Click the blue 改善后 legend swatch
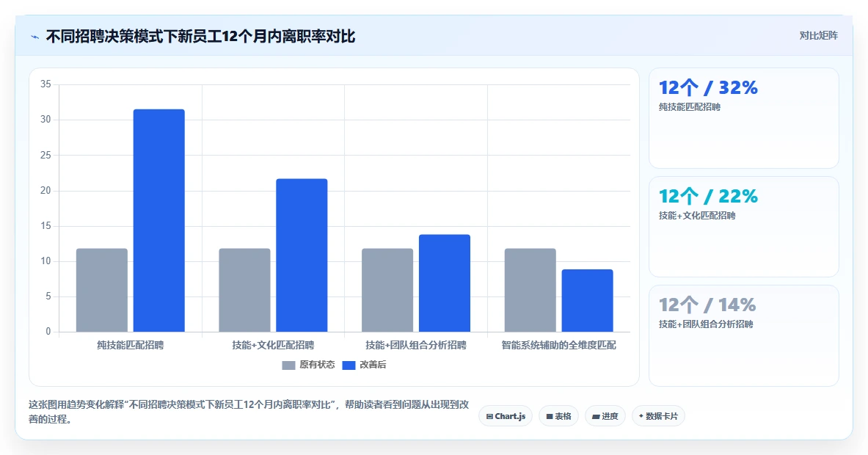 tap(349, 365)
